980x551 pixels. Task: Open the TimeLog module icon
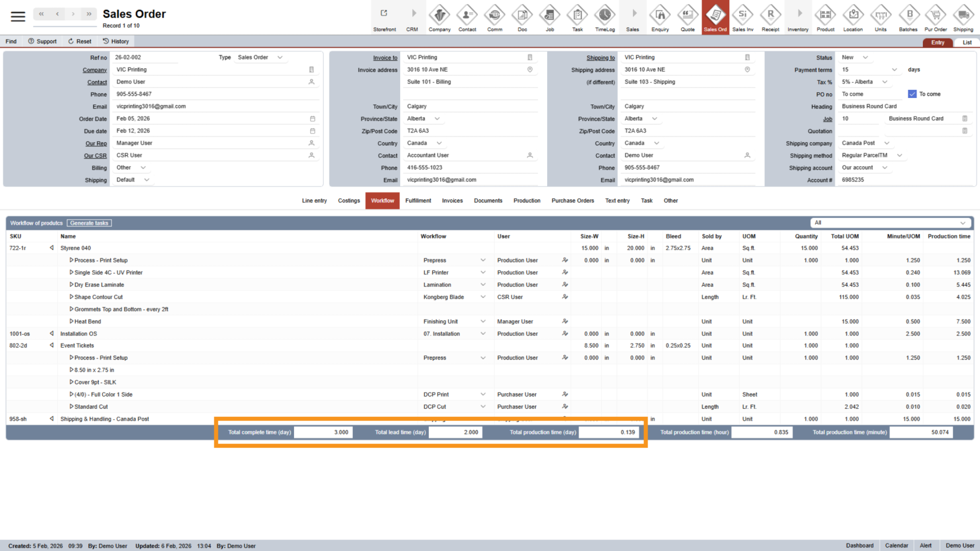(x=604, y=17)
